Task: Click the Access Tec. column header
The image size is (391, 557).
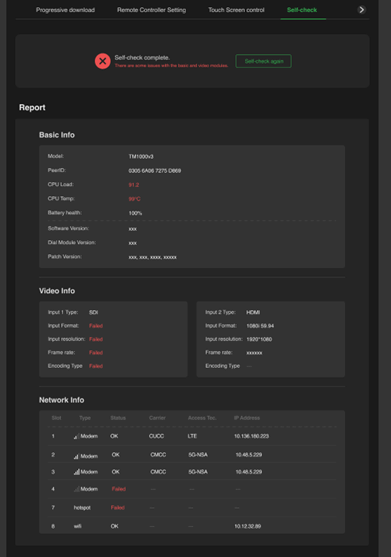Action: 202,418
